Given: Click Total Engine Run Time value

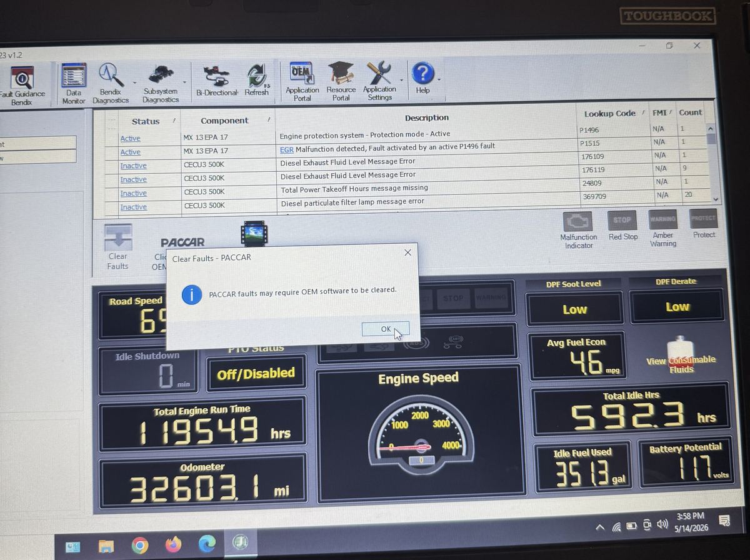Looking at the screenshot, I should tap(199, 431).
